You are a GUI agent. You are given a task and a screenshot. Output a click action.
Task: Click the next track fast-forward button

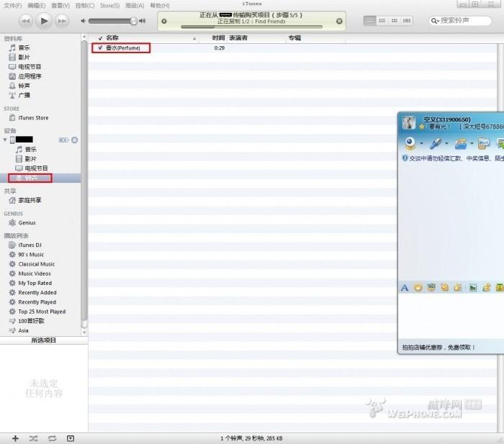click(62, 21)
